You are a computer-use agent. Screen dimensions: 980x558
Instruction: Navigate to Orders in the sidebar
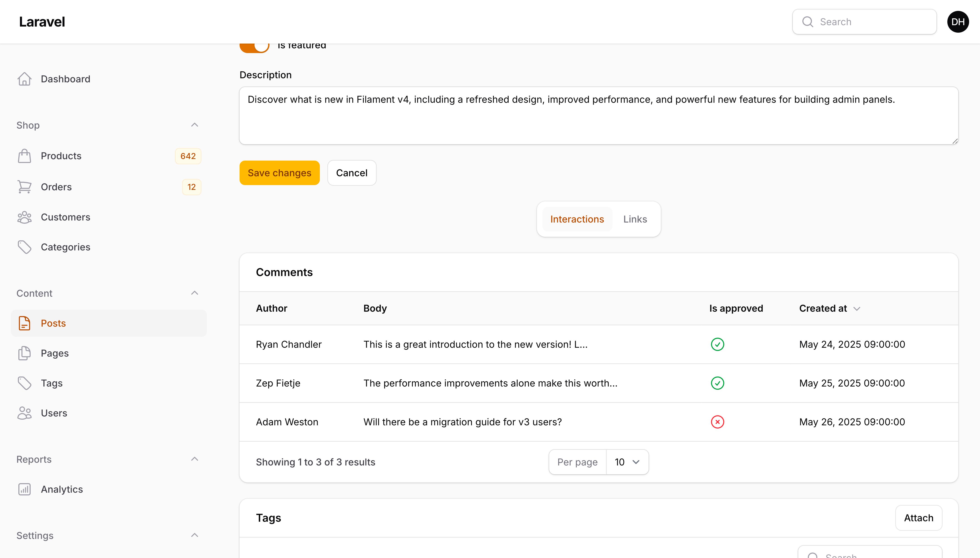tap(109, 187)
